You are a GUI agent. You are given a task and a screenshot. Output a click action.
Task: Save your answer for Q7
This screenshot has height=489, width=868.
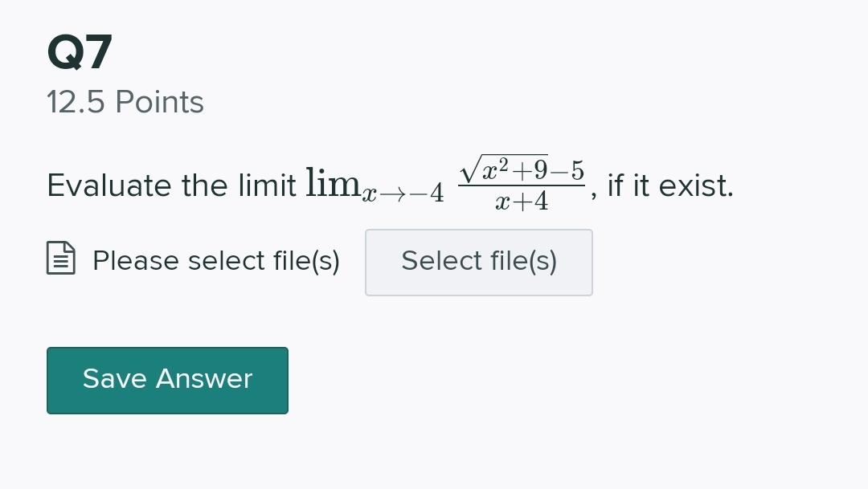(167, 379)
